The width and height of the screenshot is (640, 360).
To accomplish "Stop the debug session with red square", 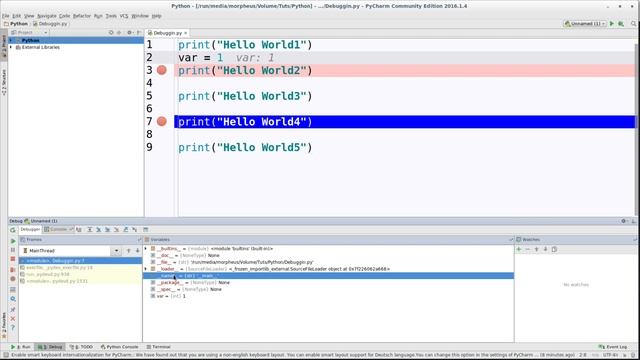I will (x=13, y=259).
